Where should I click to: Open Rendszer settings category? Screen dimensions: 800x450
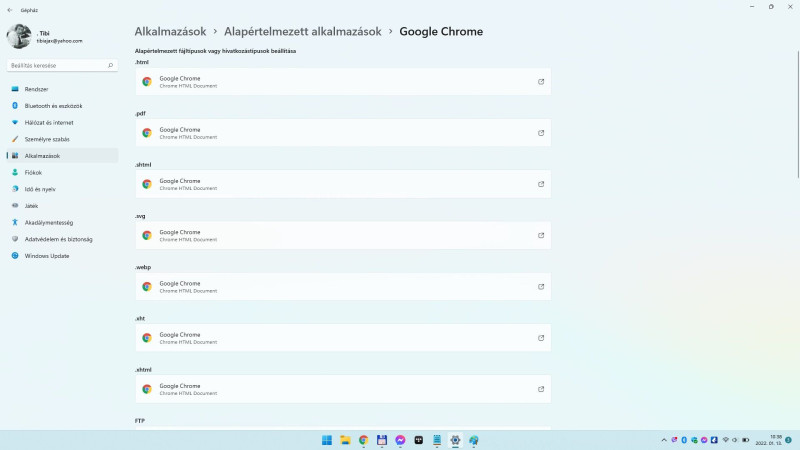point(62,89)
